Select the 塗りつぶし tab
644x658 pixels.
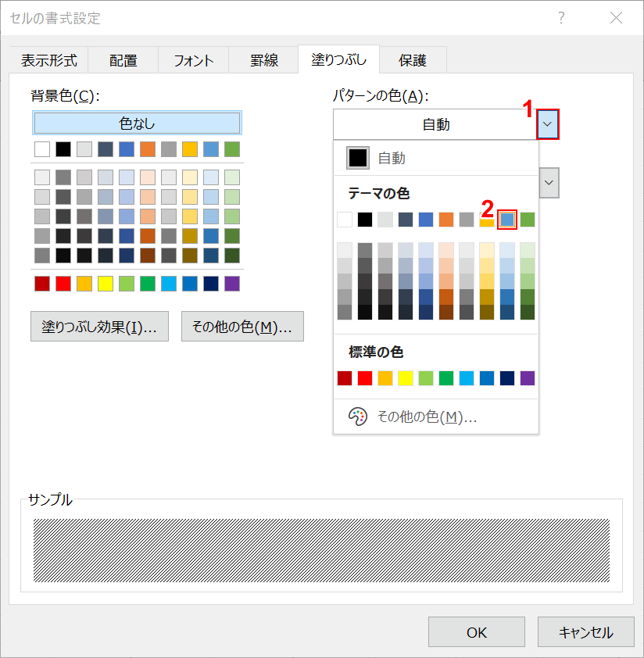pyautogui.click(x=338, y=59)
